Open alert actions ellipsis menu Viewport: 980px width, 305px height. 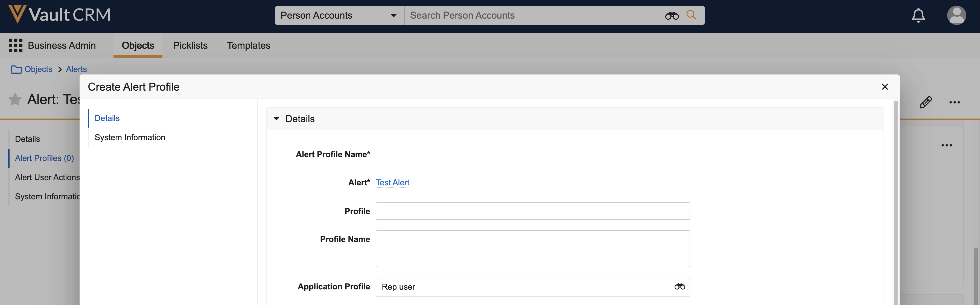954,102
